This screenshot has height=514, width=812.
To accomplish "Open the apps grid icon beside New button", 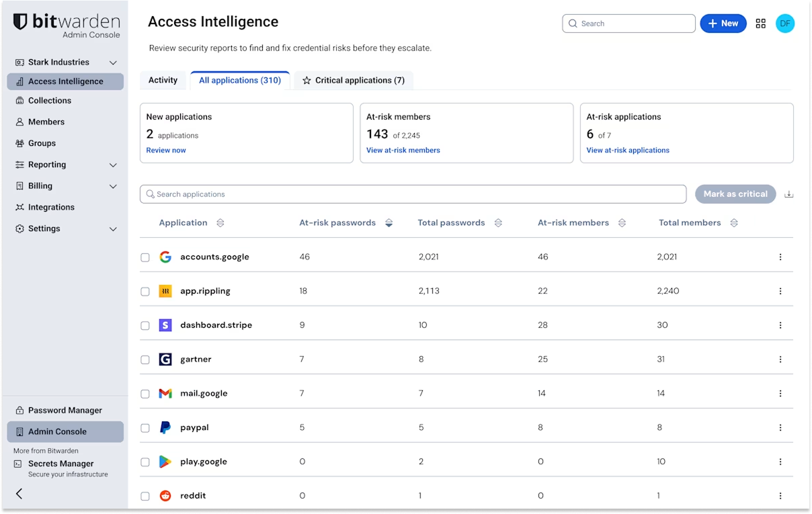I will coord(761,23).
